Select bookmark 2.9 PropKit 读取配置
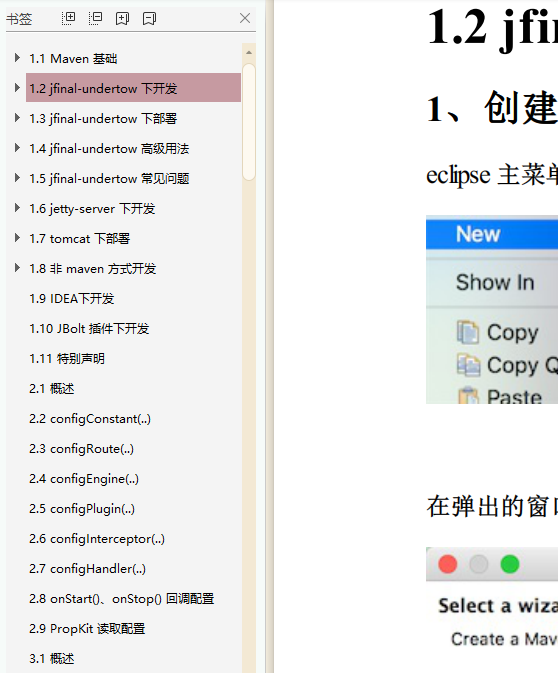This screenshot has width=558, height=673. 87,629
